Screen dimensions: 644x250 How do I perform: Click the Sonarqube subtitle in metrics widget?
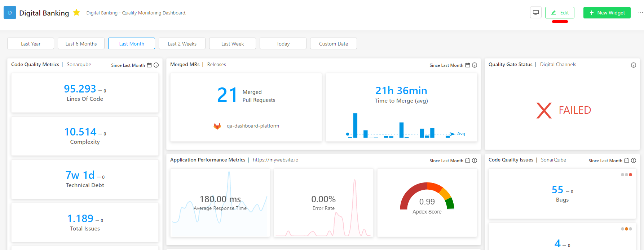(x=79, y=64)
